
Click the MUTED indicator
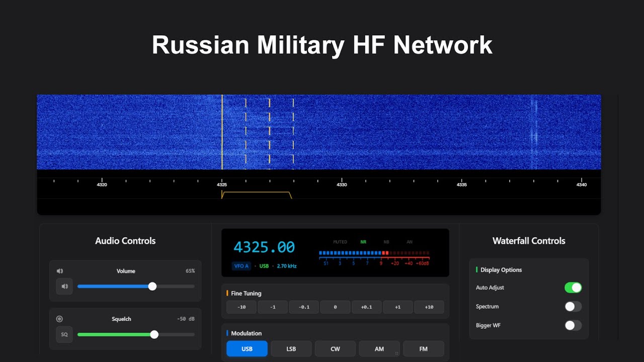(x=340, y=242)
